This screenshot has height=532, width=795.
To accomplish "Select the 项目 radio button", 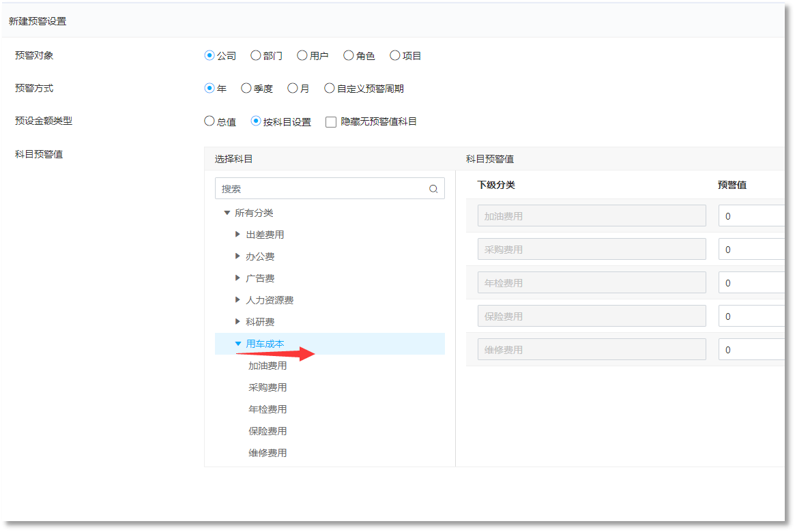I will [395, 56].
